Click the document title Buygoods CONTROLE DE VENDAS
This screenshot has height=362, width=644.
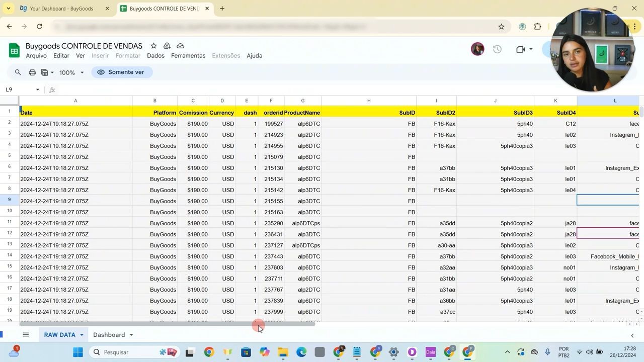pyautogui.click(x=84, y=46)
